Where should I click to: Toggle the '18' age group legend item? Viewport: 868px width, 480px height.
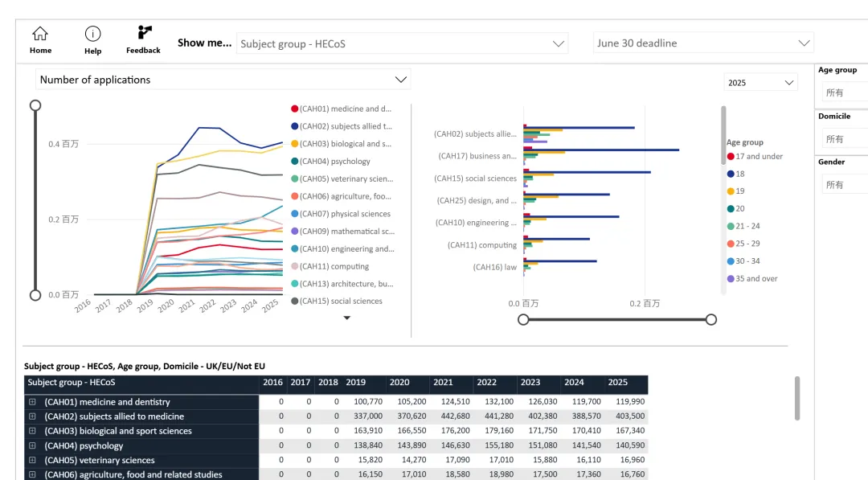pyautogui.click(x=735, y=174)
